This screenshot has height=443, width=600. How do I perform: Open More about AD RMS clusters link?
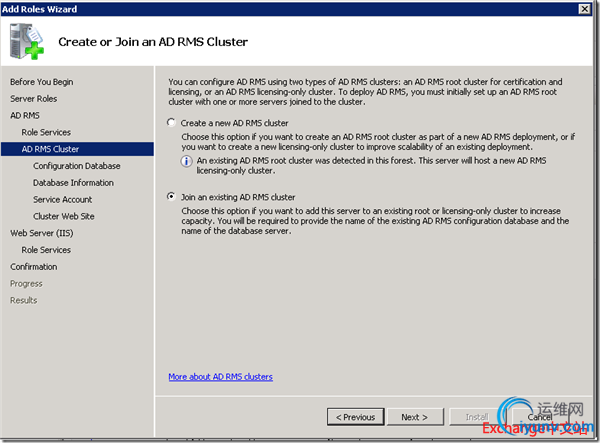(220, 377)
